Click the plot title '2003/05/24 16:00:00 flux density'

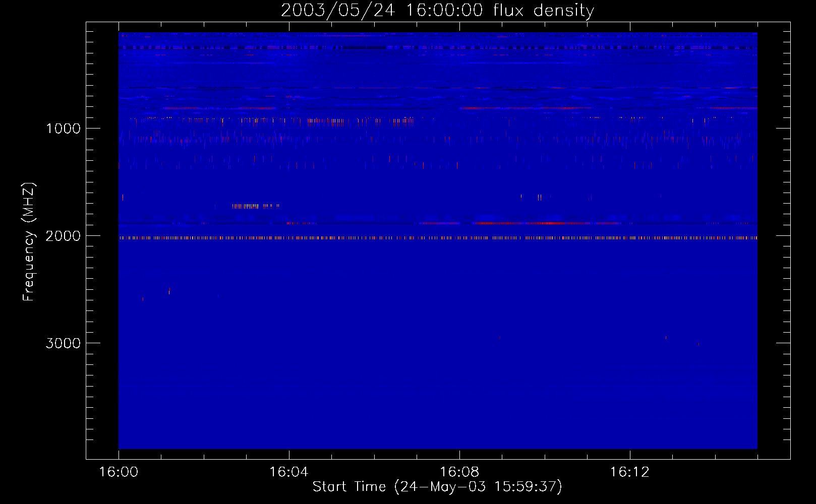coord(437,10)
